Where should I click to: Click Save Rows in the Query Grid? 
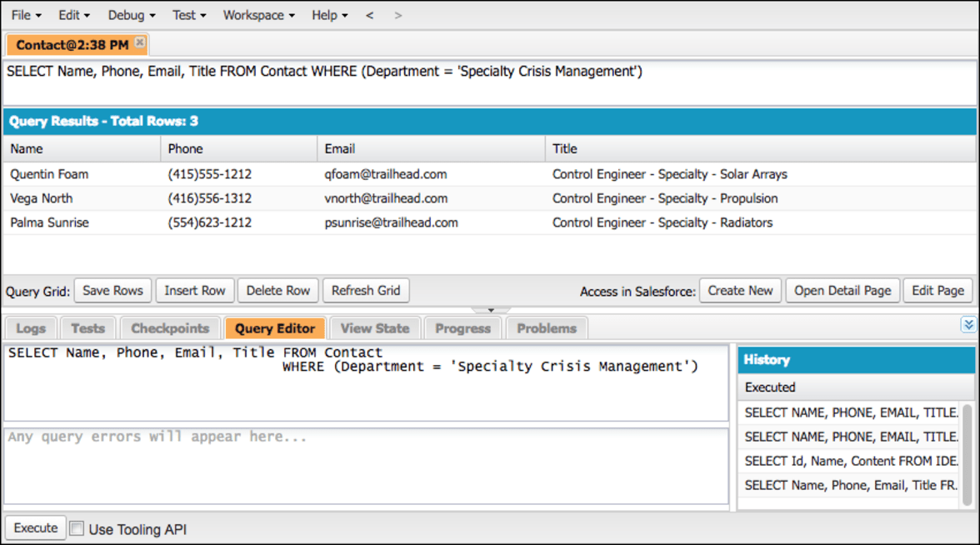click(112, 291)
